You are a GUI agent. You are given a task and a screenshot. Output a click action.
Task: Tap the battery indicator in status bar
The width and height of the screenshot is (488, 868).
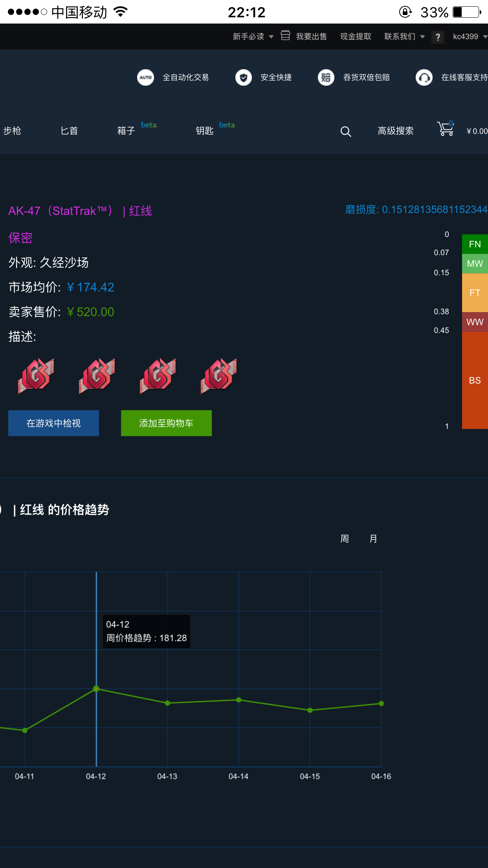click(467, 12)
